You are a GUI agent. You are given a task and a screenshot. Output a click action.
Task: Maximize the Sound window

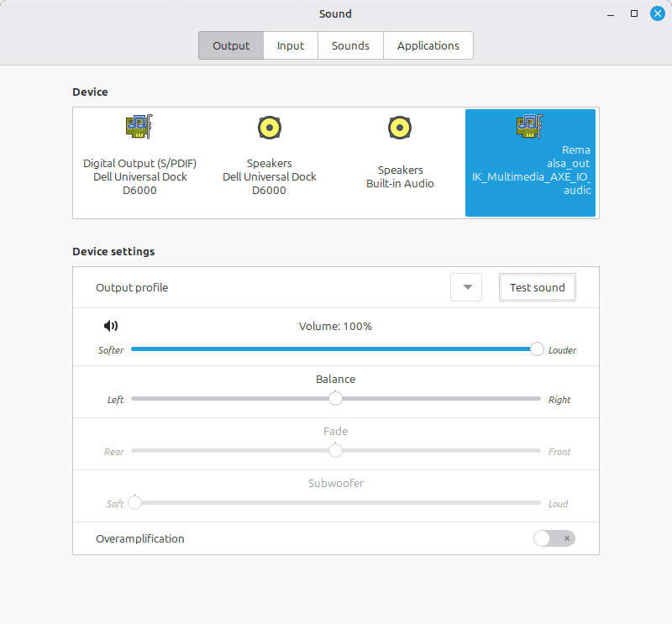[x=634, y=13]
